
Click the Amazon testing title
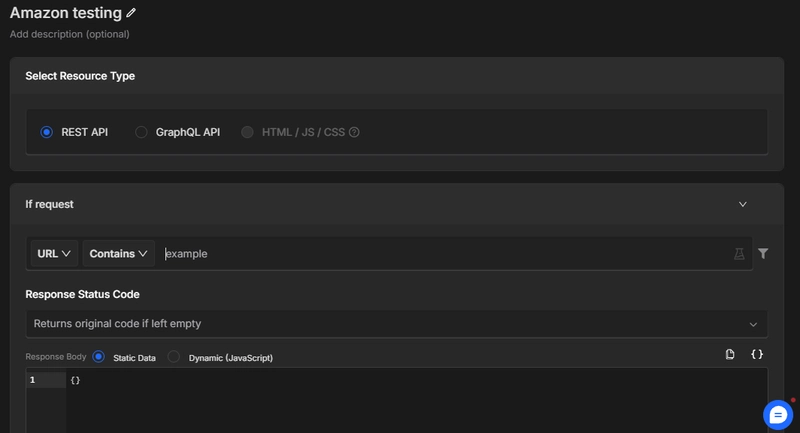[x=66, y=13]
